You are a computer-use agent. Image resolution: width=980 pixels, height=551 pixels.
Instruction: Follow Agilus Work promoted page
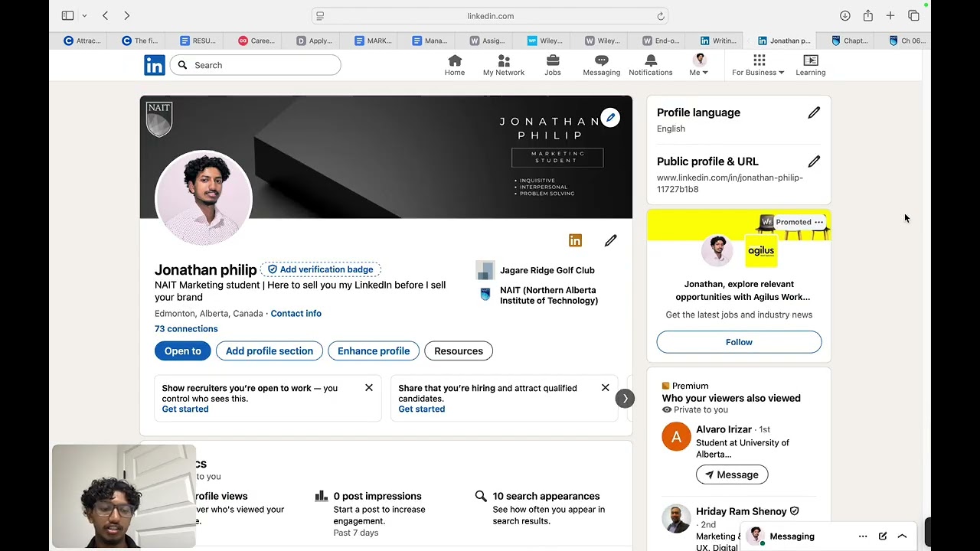pyautogui.click(x=739, y=342)
